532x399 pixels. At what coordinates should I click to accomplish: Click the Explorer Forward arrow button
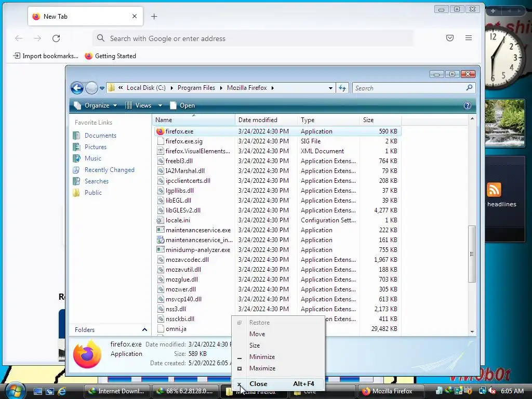[91, 88]
